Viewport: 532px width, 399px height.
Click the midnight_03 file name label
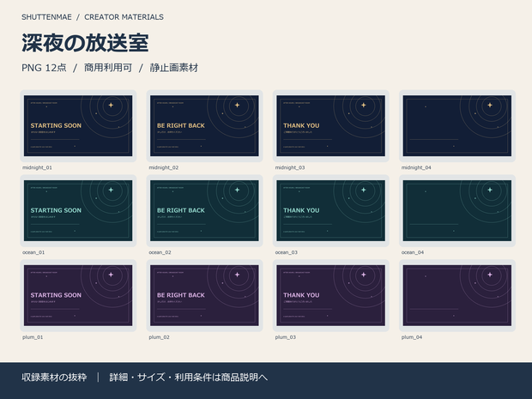[x=290, y=167]
